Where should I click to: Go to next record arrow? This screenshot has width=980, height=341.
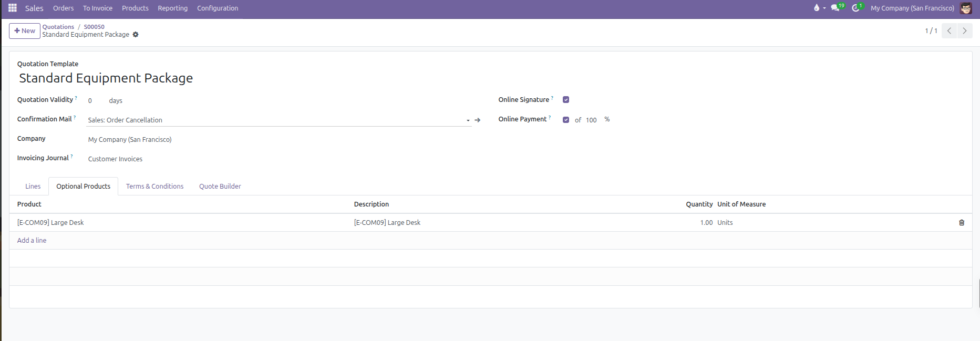[965, 31]
